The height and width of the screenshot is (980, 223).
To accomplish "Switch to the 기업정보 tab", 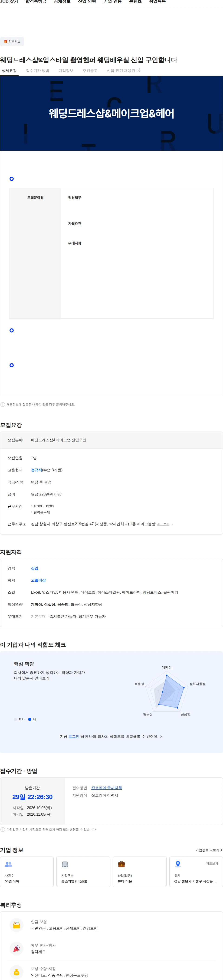I will [66, 71].
